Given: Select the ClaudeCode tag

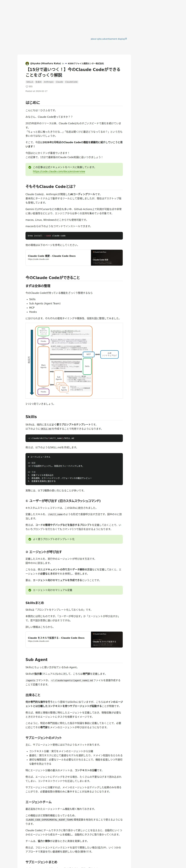Looking at the screenshot, I should click(71, 82).
